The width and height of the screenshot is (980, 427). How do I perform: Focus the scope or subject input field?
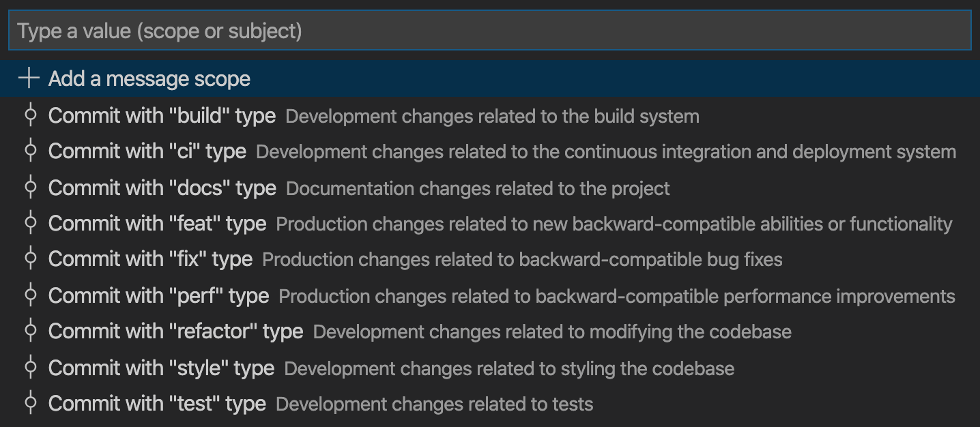[x=489, y=31]
